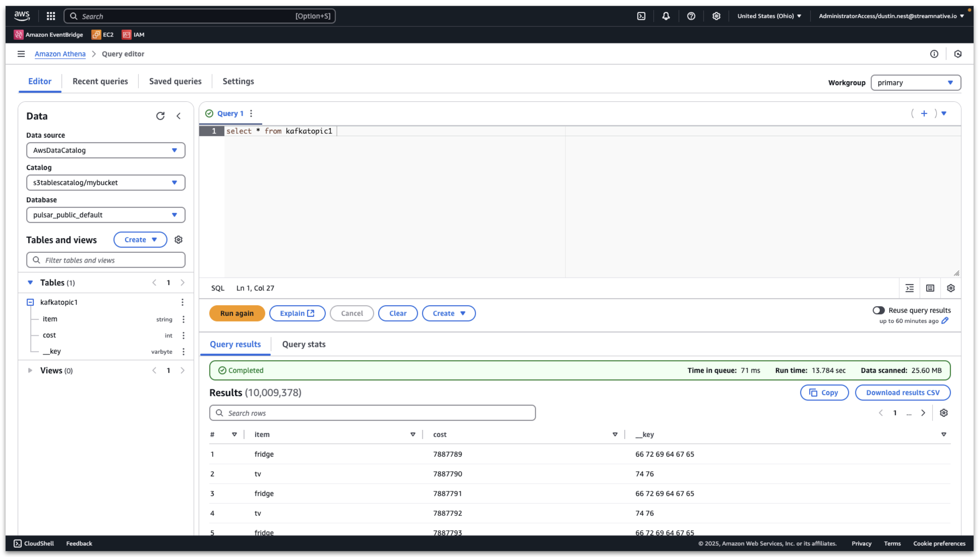This screenshot has width=980, height=557.
Task: Open table settings gear in Tables and views
Action: pos(178,239)
